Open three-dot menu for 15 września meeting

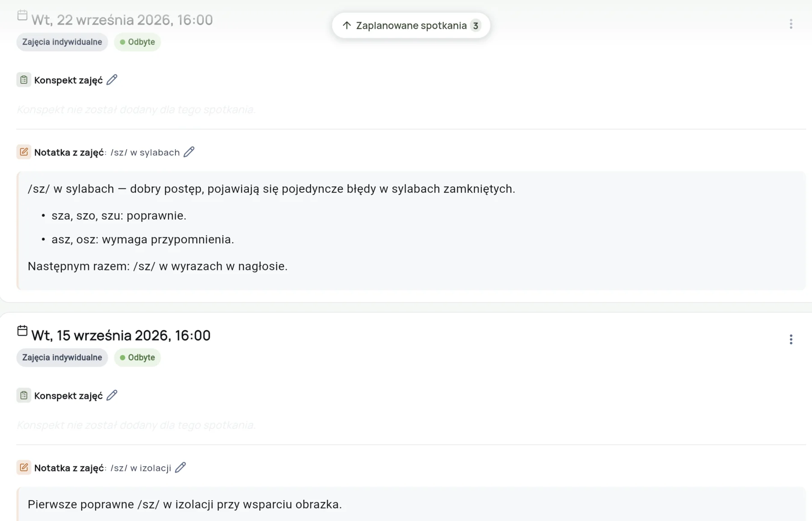[791, 339]
